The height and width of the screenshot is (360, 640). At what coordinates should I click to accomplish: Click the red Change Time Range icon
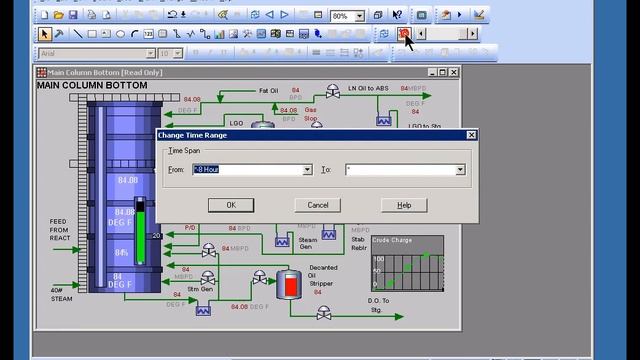pos(404,34)
